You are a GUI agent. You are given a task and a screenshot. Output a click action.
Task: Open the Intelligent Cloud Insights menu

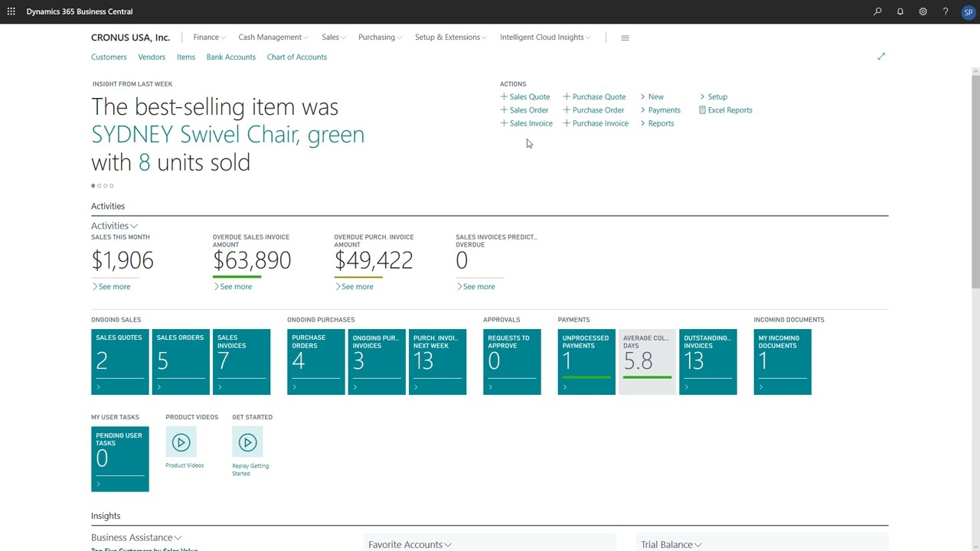[x=545, y=37]
